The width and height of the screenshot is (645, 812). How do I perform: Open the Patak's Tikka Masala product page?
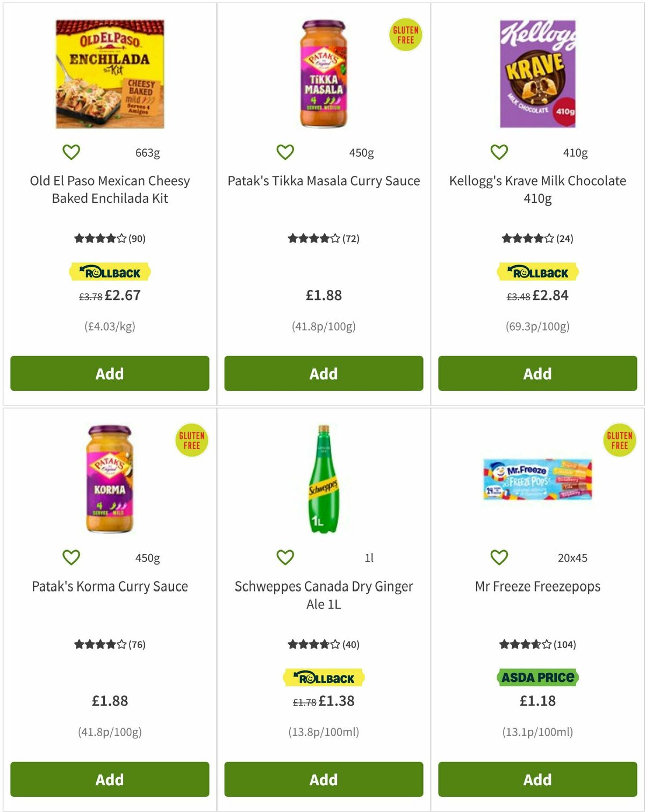pyautogui.click(x=322, y=181)
